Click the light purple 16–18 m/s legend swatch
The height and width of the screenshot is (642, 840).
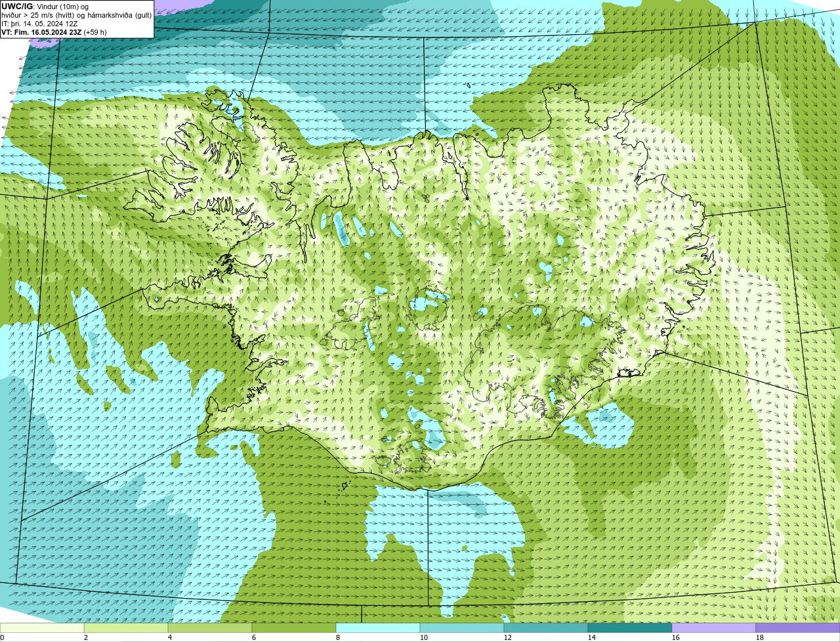tap(714, 628)
